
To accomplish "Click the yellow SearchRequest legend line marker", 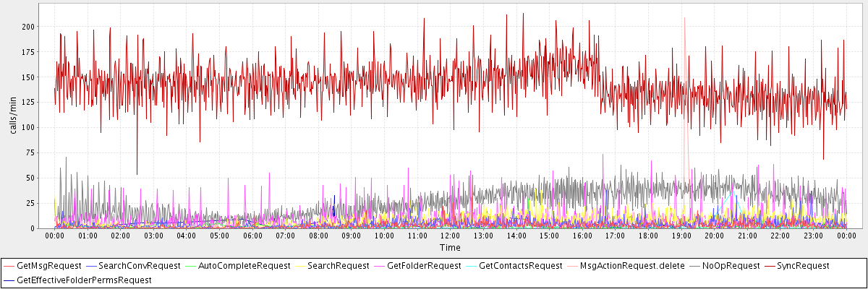I will (x=299, y=266).
